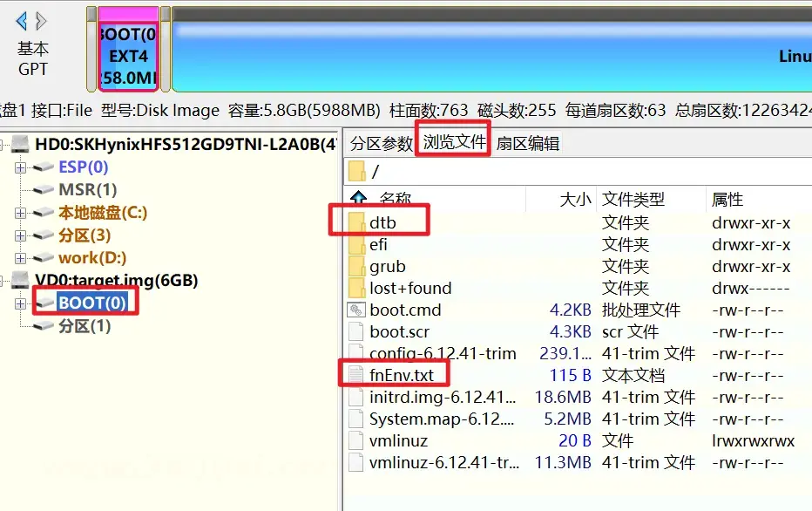This screenshot has height=511, width=812.
Task: Expand the local disk (C:) tree node
Action: click(20, 213)
